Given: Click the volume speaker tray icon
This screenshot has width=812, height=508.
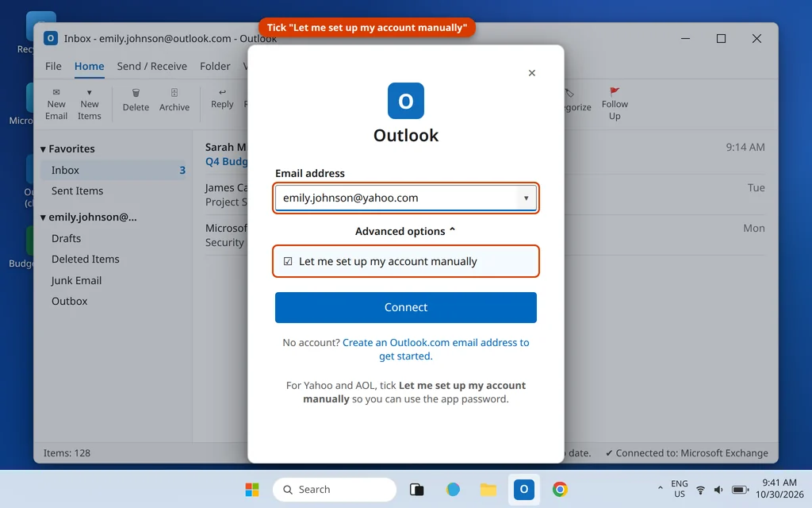Looking at the screenshot, I should [718, 489].
